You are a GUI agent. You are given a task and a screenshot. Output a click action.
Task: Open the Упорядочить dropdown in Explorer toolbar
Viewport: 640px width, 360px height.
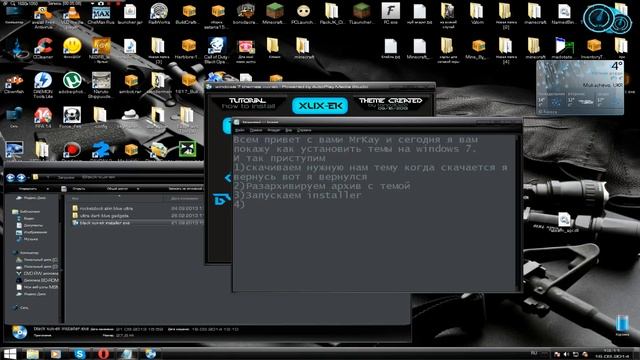click(x=33, y=189)
